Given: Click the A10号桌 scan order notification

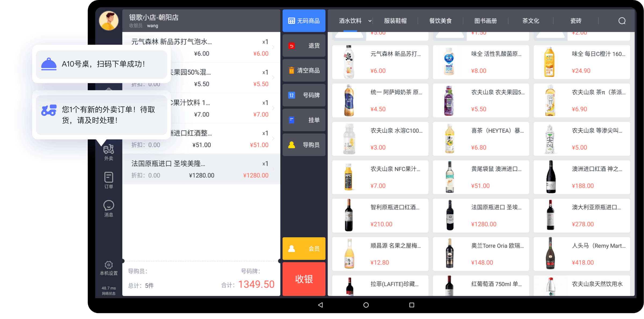Looking at the screenshot, I should pyautogui.click(x=101, y=64).
